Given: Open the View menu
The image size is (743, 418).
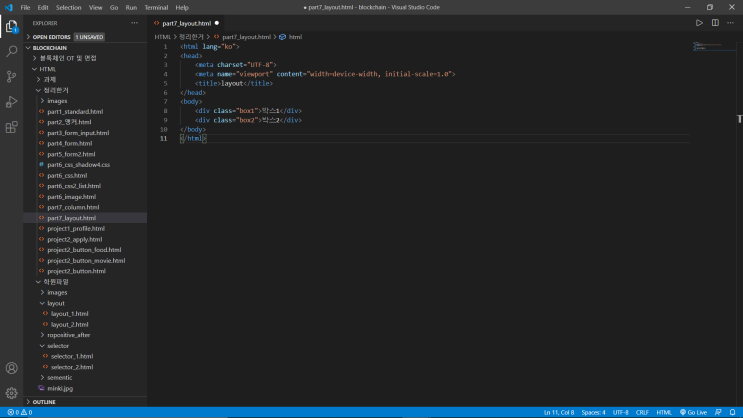Looking at the screenshot, I should point(95,8).
